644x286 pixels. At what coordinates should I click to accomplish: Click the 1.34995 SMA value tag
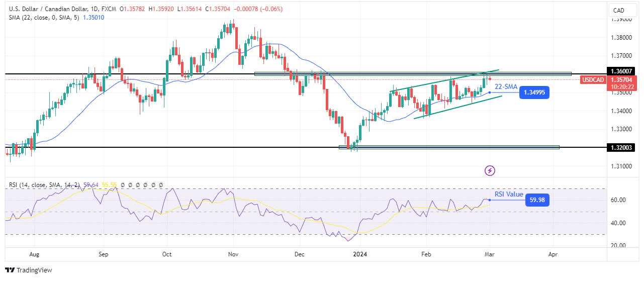click(x=535, y=92)
